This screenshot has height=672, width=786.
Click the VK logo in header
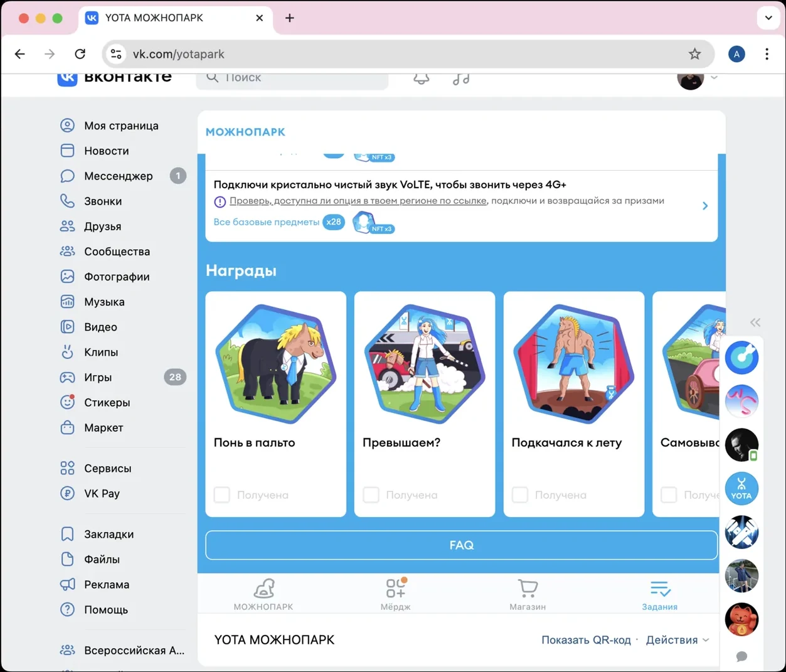pos(67,78)
